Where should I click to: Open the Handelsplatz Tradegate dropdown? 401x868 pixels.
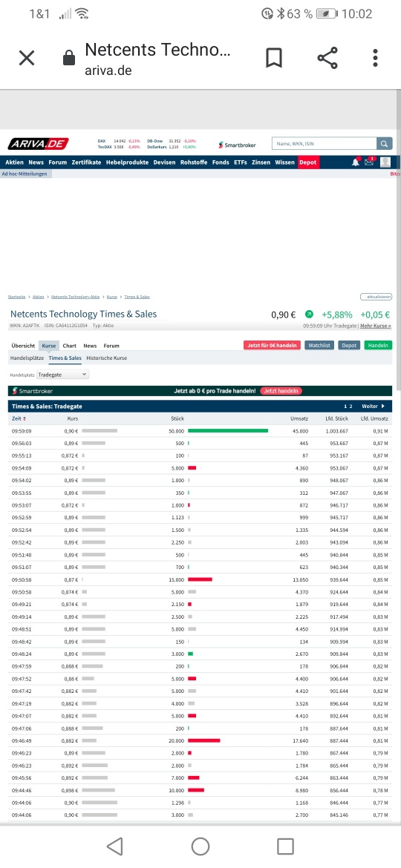click(62, 375)
